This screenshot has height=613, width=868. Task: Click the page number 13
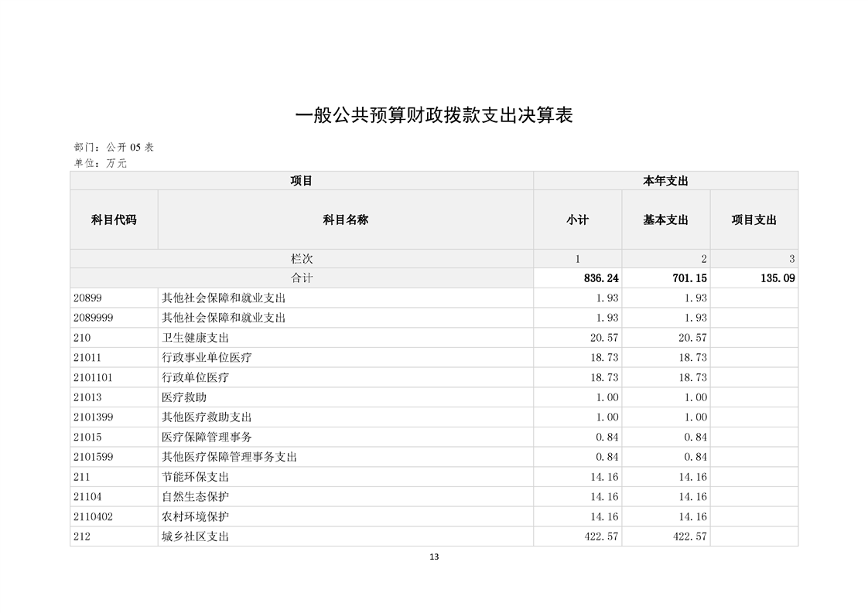pos(434,557)
